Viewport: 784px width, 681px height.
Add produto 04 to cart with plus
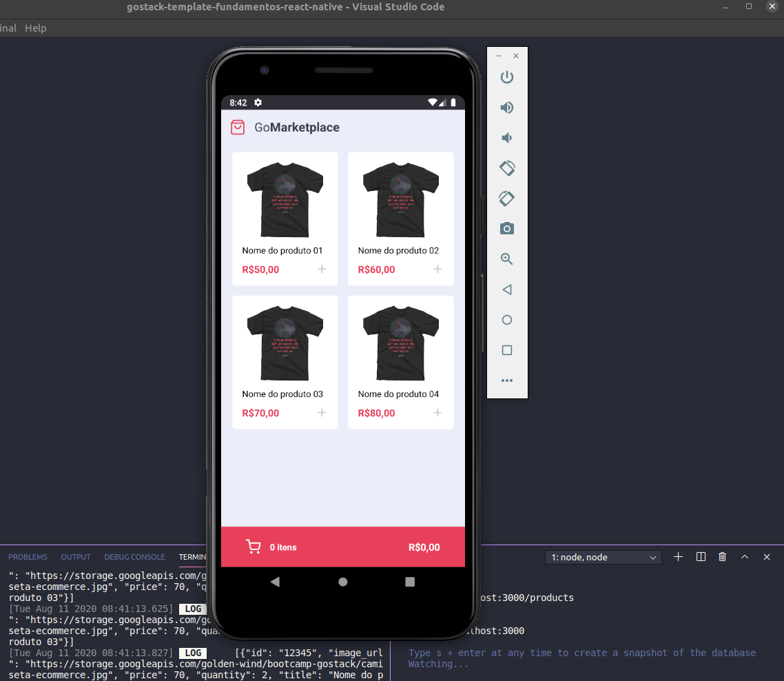(438, 413)
